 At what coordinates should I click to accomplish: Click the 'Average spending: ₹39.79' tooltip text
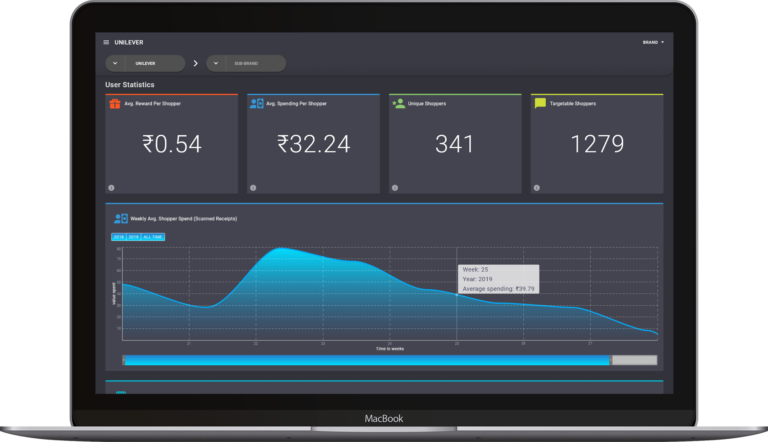499,289
